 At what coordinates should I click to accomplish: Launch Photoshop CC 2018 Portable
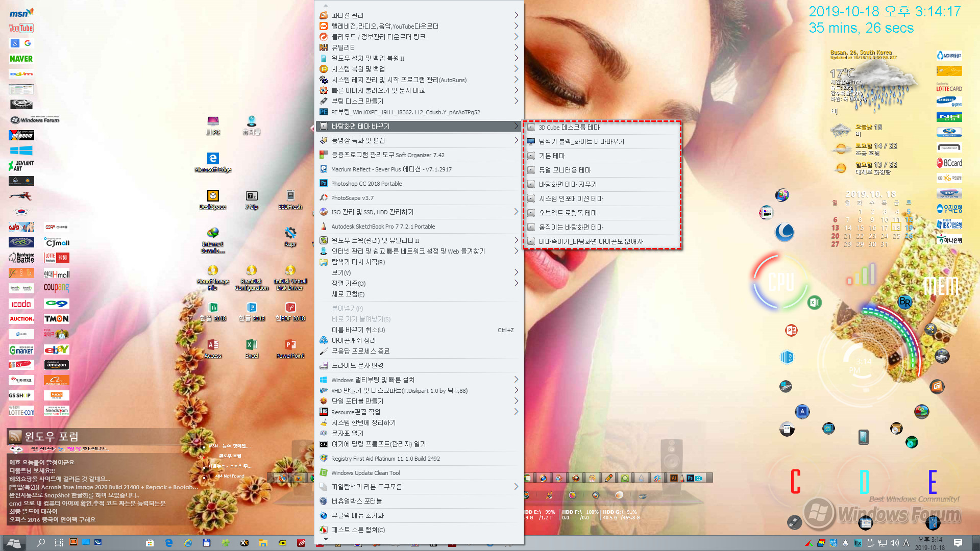(420, 183)
